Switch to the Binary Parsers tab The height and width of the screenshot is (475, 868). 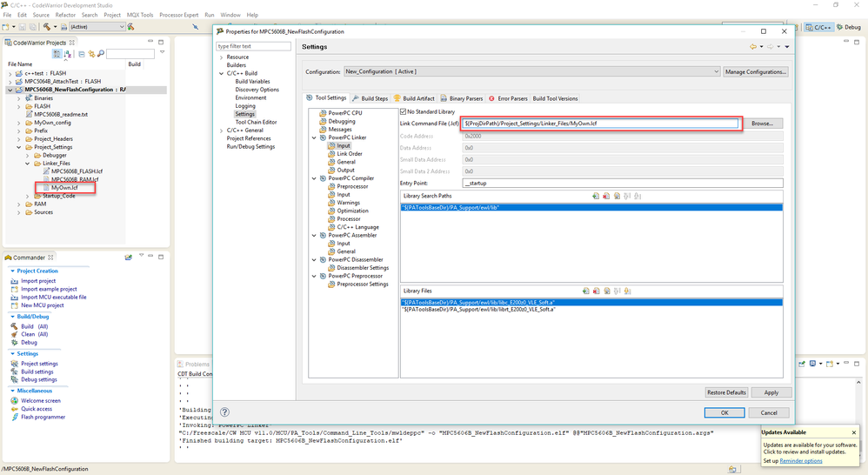pos(462,98)
